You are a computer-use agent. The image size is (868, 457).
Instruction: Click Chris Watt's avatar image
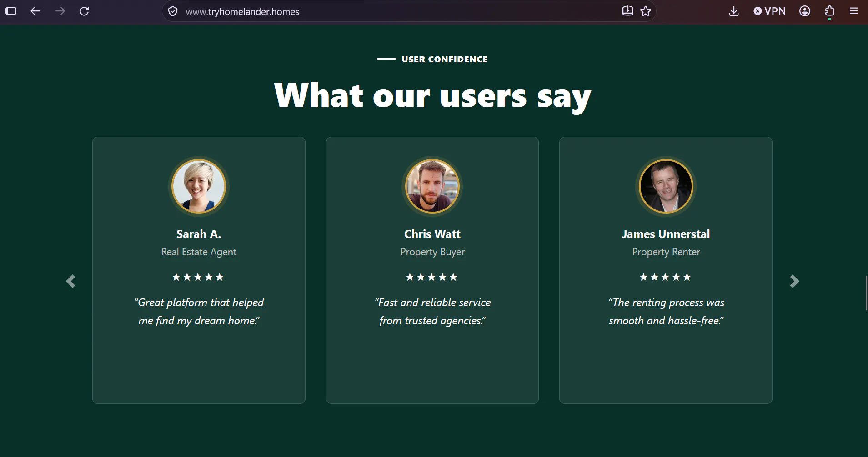point(432,186)
